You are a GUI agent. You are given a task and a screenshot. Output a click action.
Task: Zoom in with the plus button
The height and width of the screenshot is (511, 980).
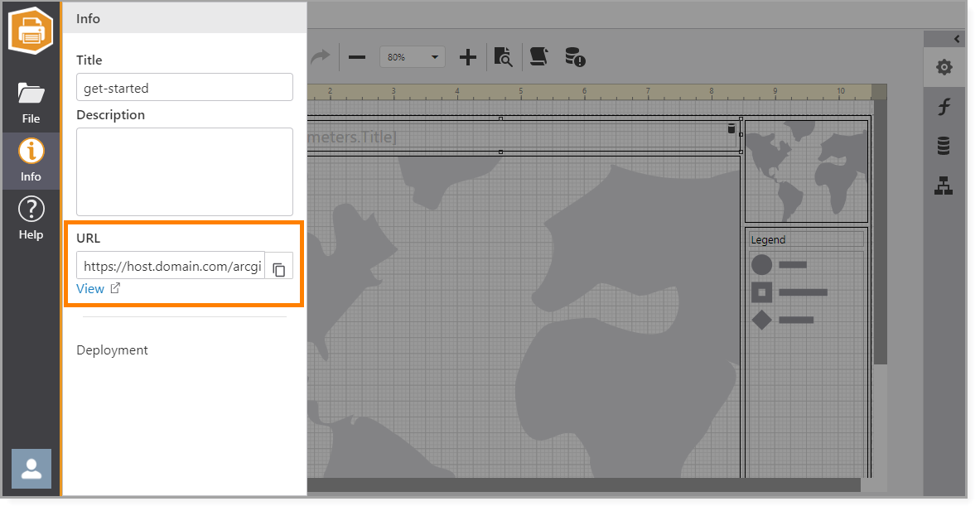tap(467, 56)
